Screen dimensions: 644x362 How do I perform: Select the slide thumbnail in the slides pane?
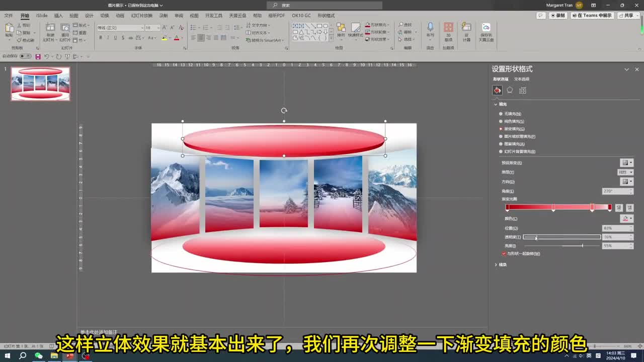(x=40, y=84)
